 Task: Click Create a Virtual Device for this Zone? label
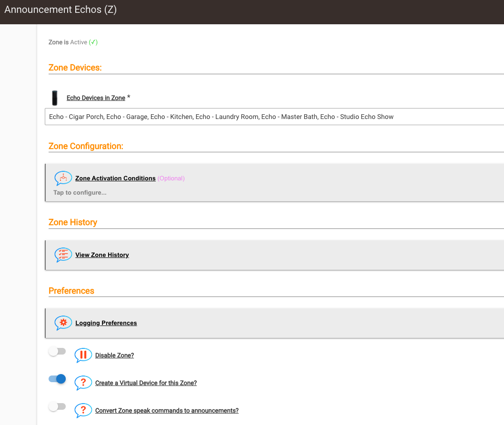point(146,383)
